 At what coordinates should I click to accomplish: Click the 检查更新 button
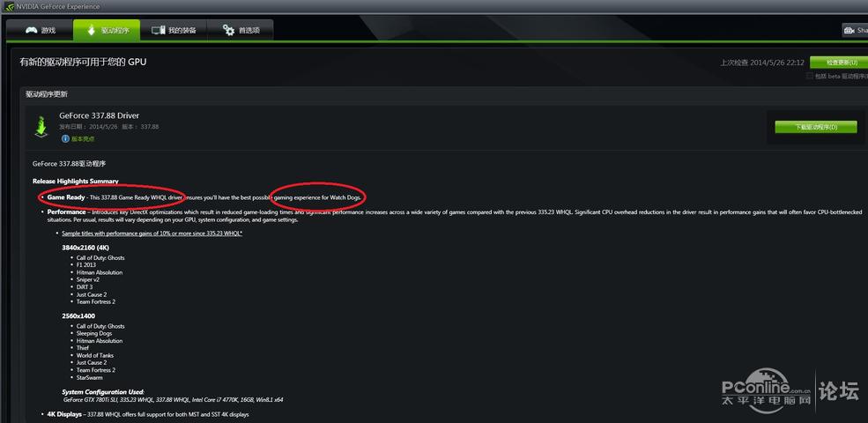[x=839, y=62]
